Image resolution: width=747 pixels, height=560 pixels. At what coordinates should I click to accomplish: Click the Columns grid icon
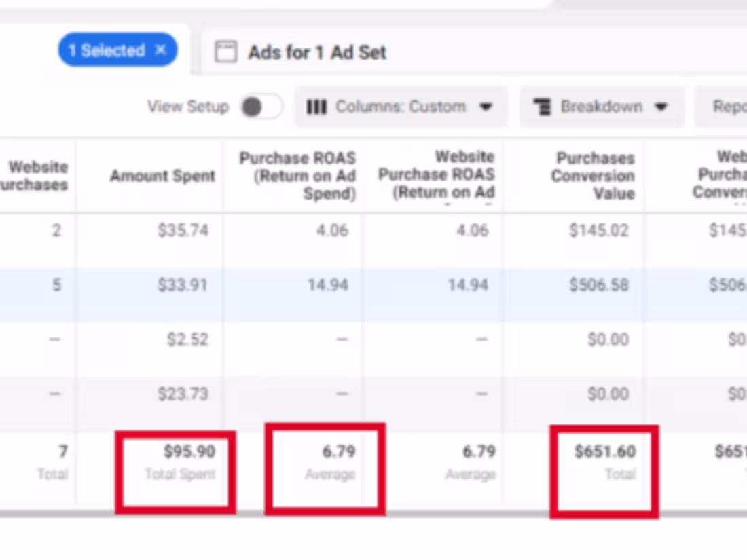[316, 107]
